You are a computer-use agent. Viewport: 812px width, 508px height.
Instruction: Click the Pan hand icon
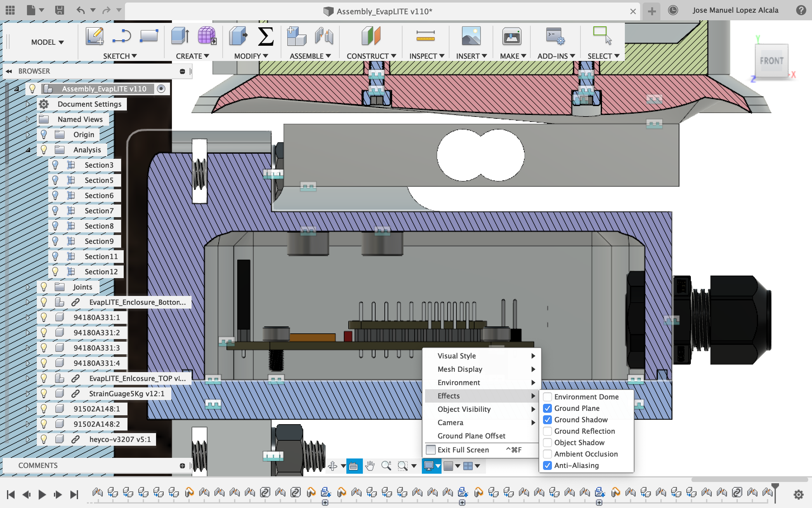tap(370, 466)
